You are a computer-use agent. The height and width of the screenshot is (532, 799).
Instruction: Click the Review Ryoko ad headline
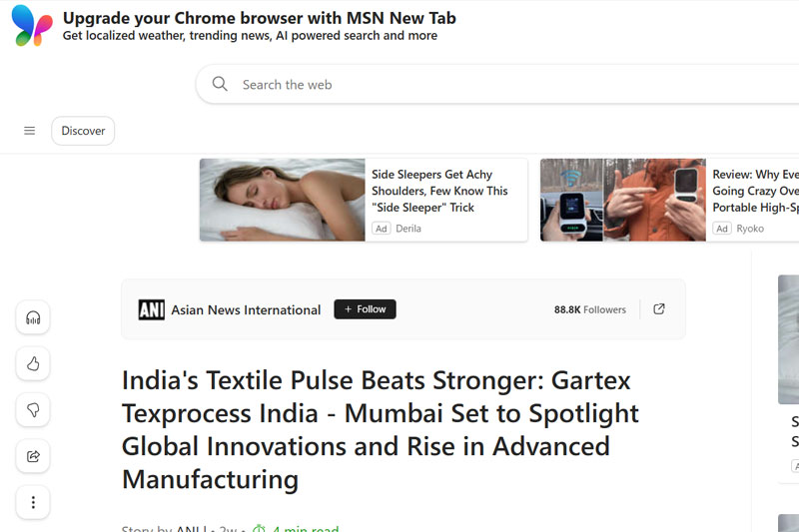tap(755, 191)
